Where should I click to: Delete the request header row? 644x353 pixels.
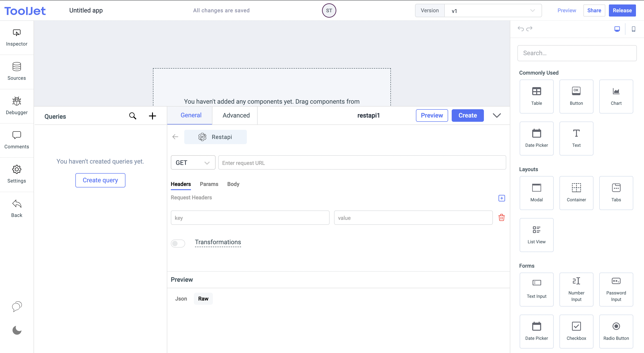[x=502, y=218]
